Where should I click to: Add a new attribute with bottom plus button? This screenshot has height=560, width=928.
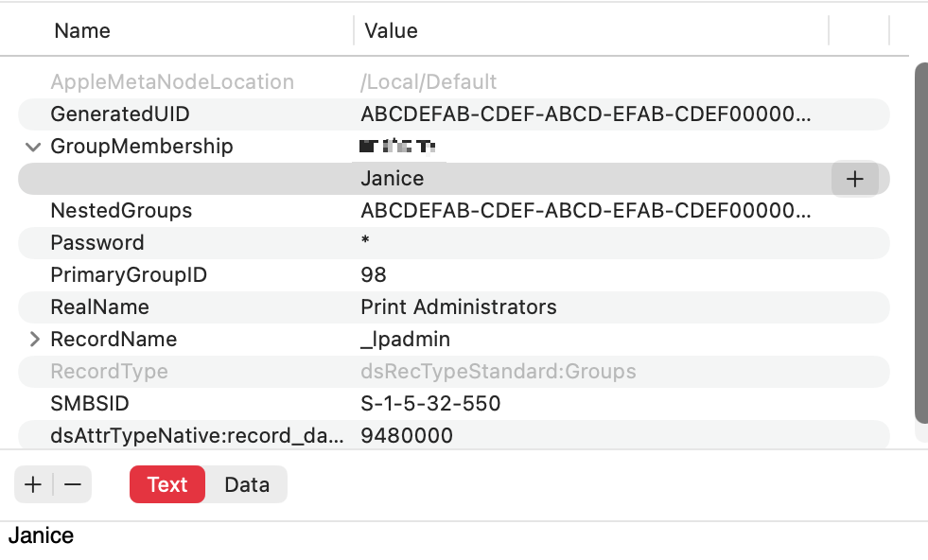coord(33,485)
